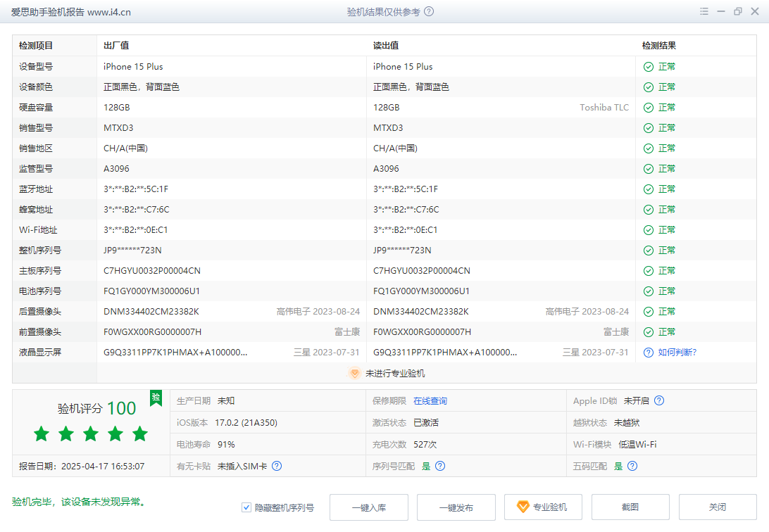The height and width of the screenshot is (532, 769).
Task: Click read serial JP9******723N
Action: click(402, 251)
